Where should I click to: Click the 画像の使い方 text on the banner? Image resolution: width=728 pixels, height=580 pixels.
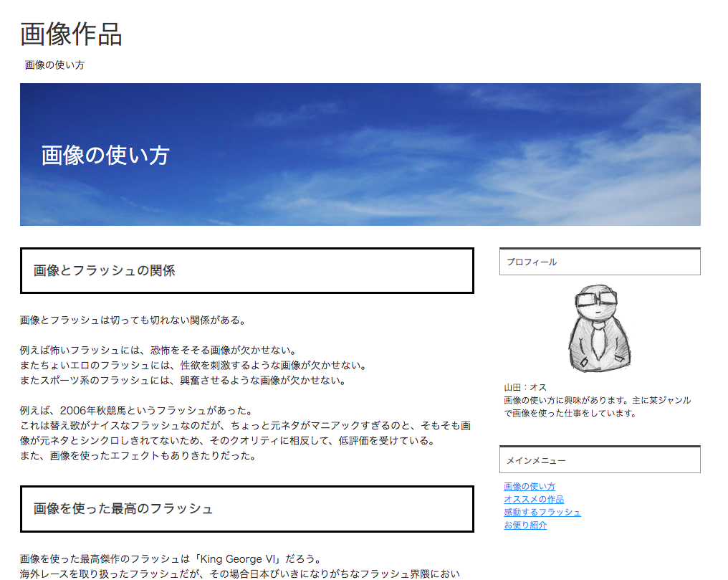pos(105,155)
